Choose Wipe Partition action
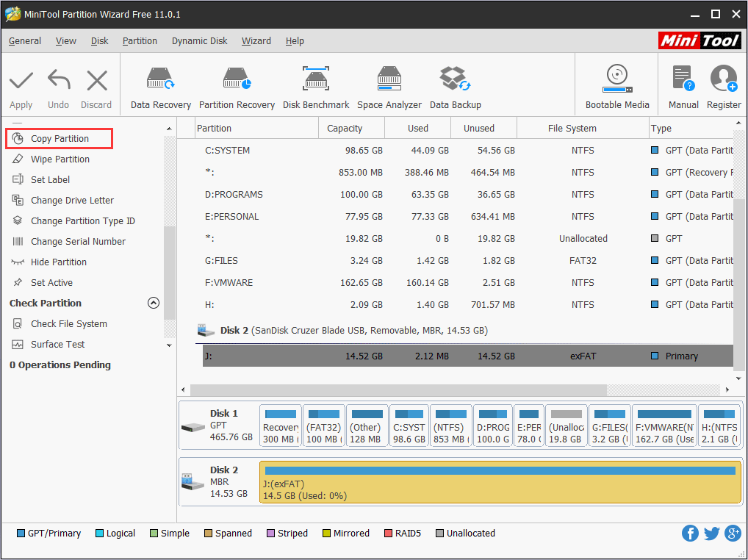This screenshot has height=560, width=748. pyautogui.click(x=60, y=159)
